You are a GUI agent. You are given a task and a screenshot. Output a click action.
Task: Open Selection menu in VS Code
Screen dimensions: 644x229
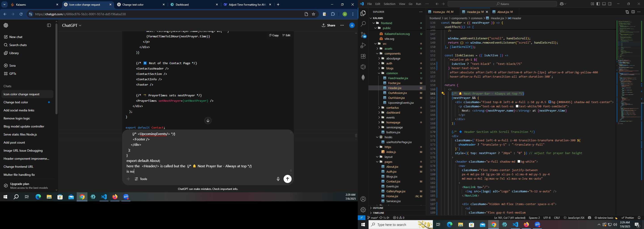(390, 4)
